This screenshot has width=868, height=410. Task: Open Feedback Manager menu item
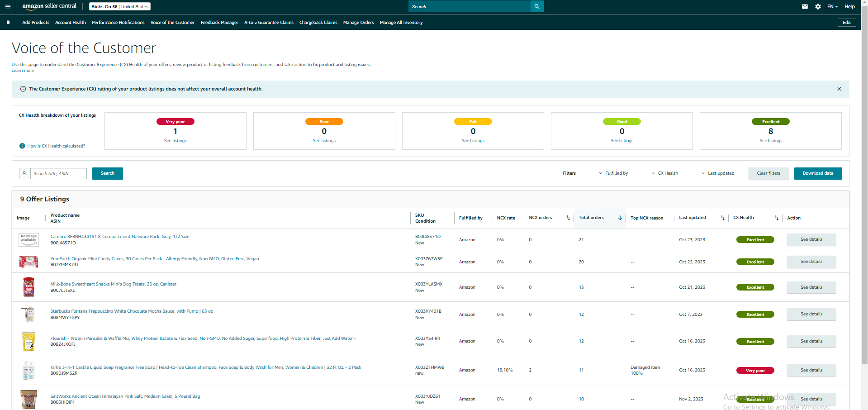pos(219,23)
